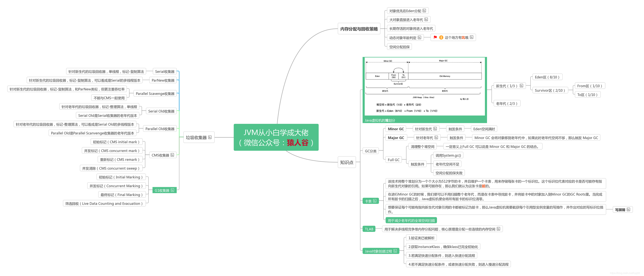Open the notes icon on "G1收集器" node
Image resolution: width=644 pixels, height=276 pixels.
point(172,190)
